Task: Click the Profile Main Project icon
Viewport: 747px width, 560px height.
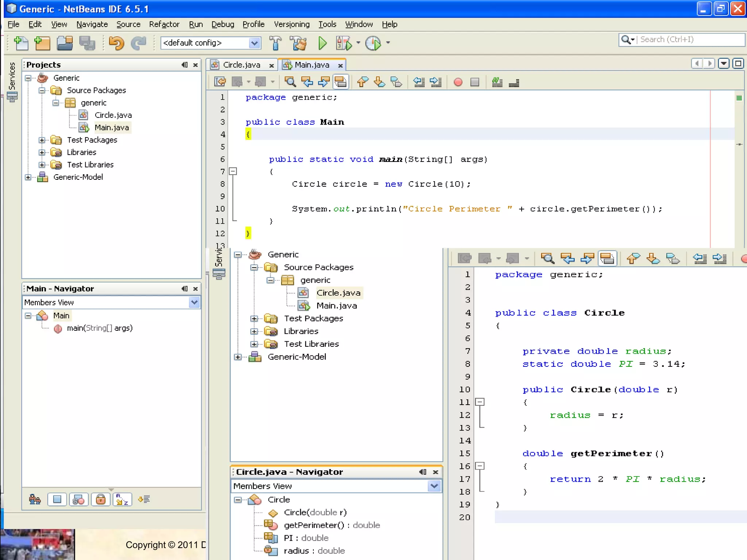Action: click(x=373, y=43)
